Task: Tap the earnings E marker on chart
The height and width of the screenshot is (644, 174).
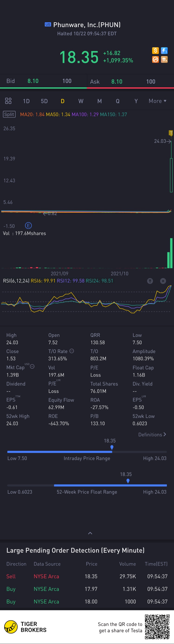Action: [28, 226]
